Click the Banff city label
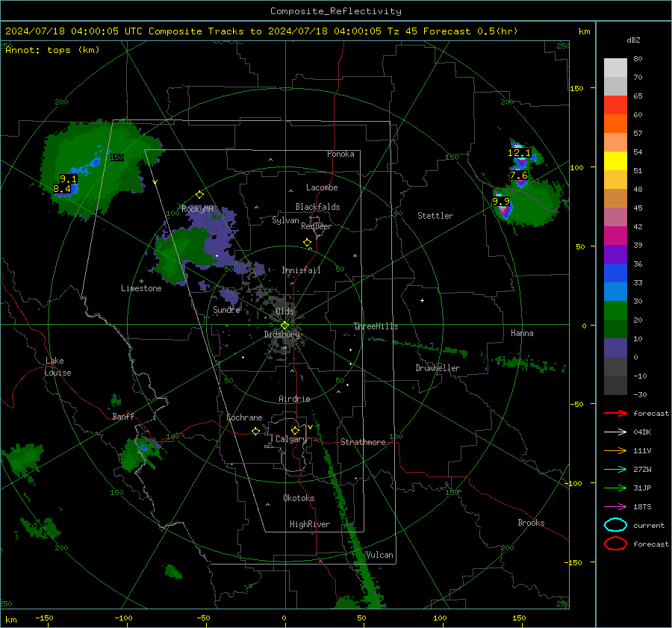This screenshot has width=672, height=628. (123, 416)
